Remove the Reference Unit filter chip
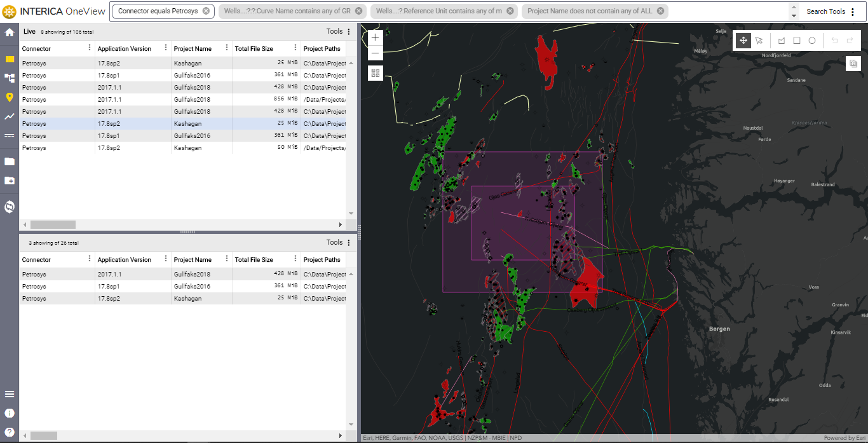This screenshot has height=443, width=868. tap(510, 11)
